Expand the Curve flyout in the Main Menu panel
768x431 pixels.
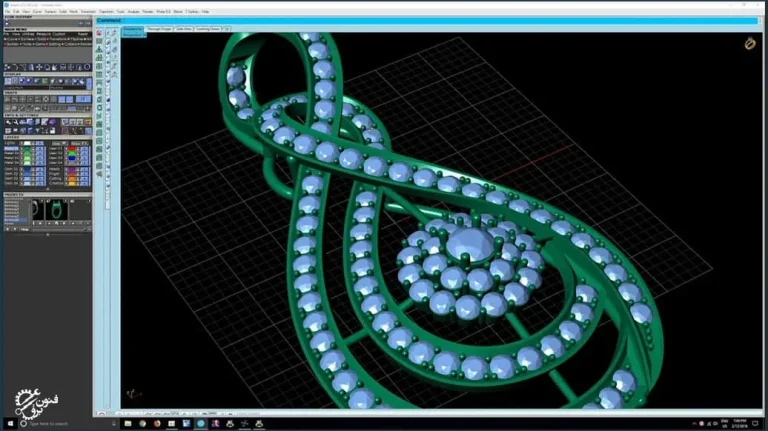click(x=11, y=39)
